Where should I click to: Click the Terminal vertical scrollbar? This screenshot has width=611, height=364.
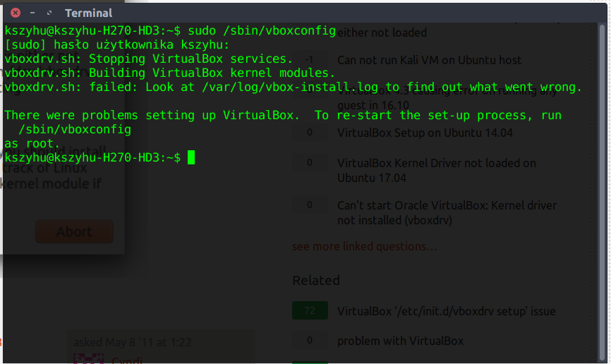click(x=602, y=191)
